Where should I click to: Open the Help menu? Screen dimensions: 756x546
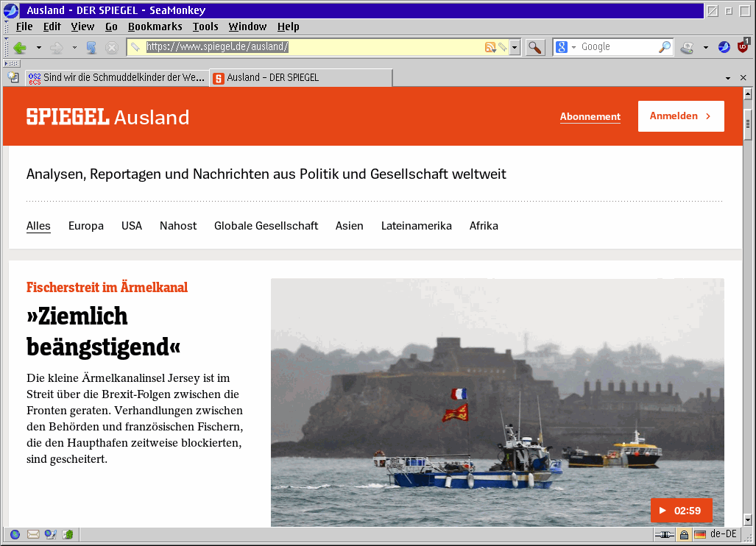point(288,26)
